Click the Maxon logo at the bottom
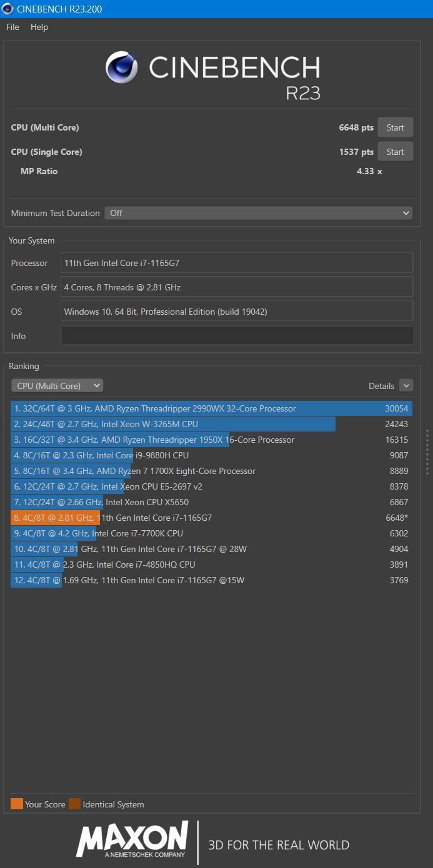The width and height of the screenshot is (433, 868). point(132,839)
